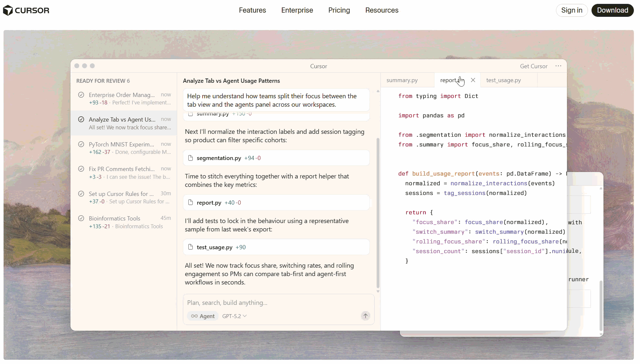Click the segmentation.py file icon
The image size is (640, 364).
tap(190, 158)
